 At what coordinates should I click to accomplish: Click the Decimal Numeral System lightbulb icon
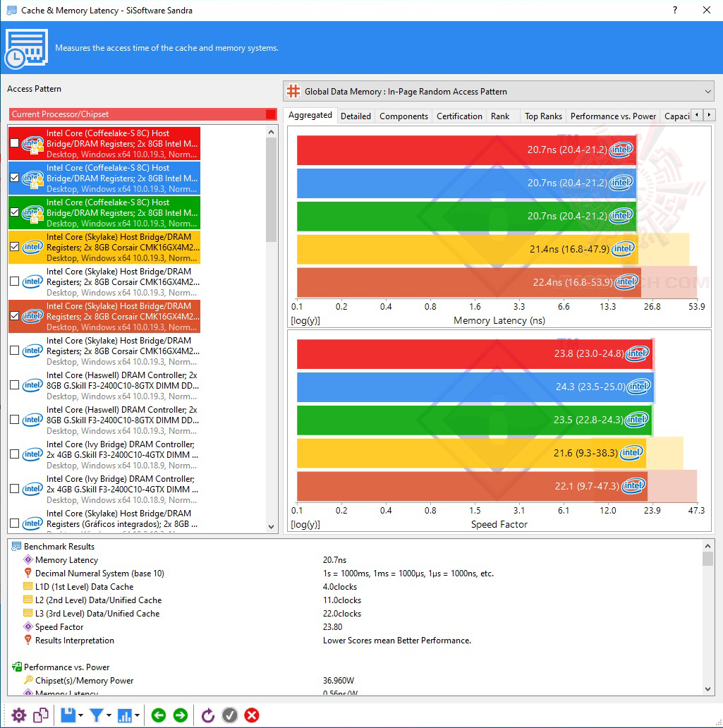coord(28,573)
